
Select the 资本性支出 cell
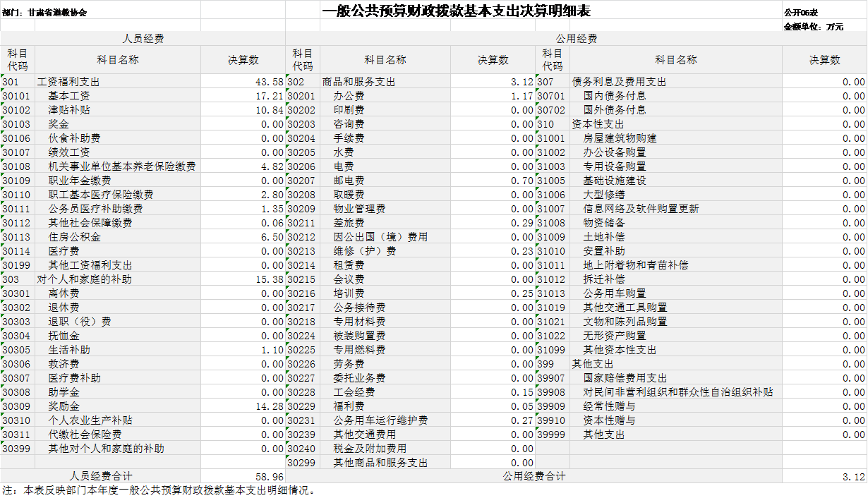675,124
